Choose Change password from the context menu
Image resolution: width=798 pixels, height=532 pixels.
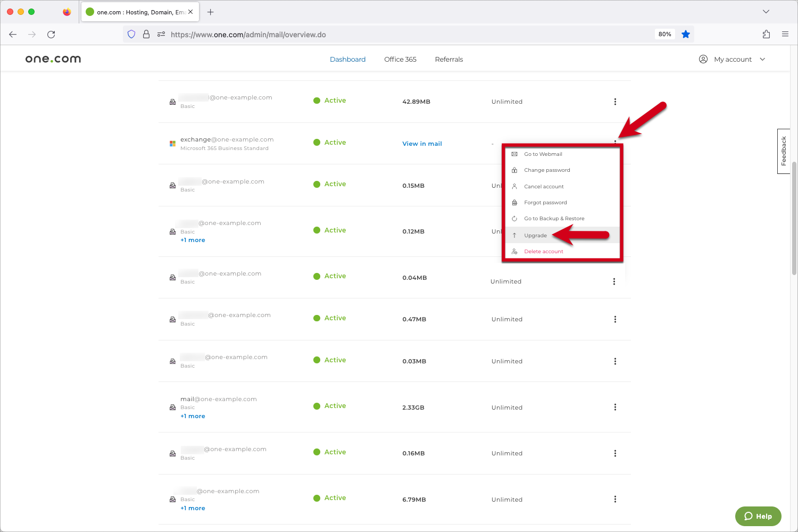point(547,170)
